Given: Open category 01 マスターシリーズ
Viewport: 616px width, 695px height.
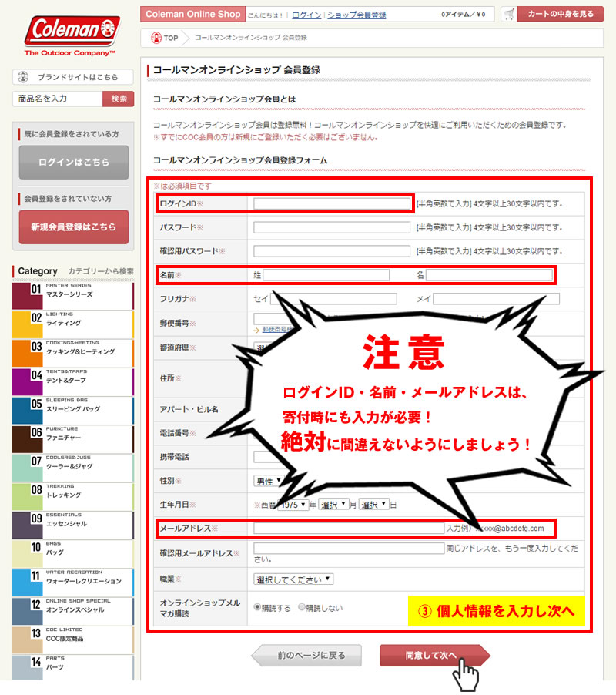Looking at the screenshot, I should click(73, 296).
